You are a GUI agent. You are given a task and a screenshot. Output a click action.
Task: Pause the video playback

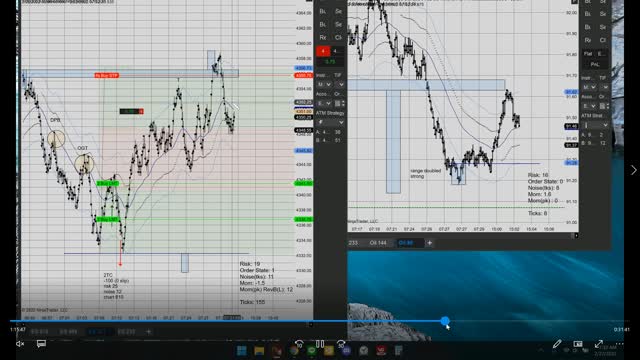click(320, 344)
